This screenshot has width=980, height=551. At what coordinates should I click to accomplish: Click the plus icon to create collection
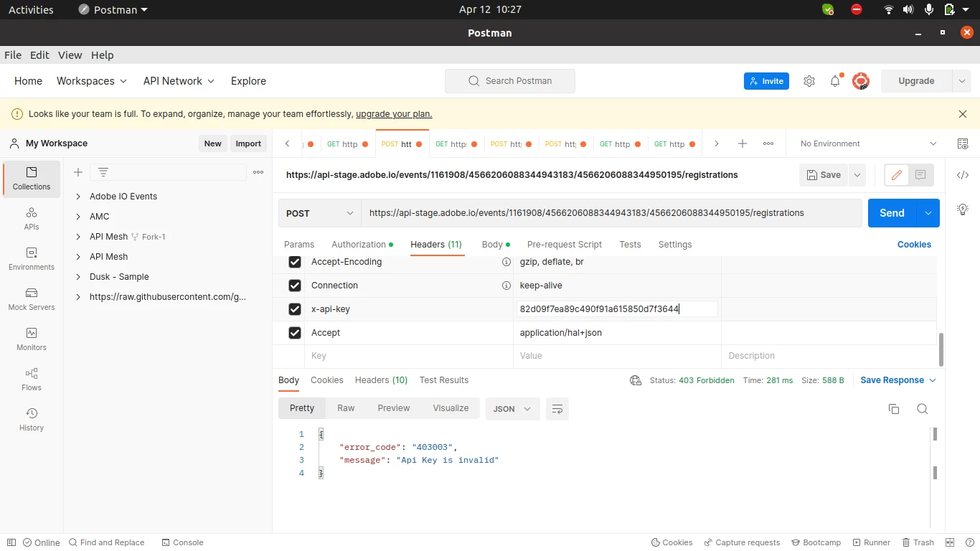[x=78, y=172]
